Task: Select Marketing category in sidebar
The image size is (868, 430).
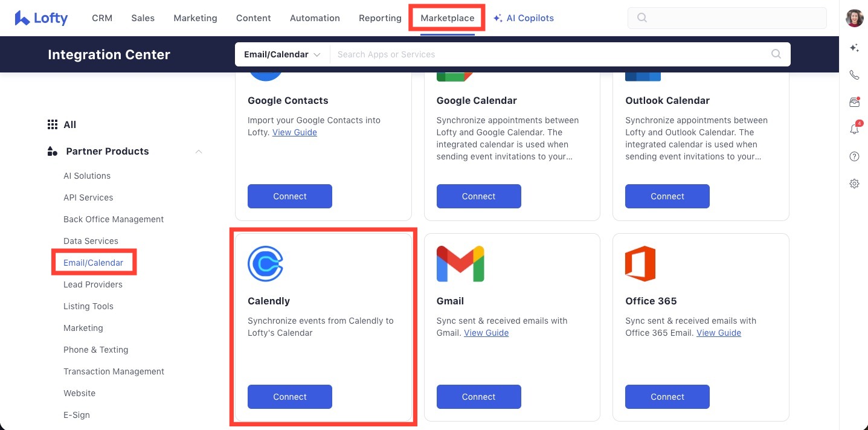Action: point(83,328)
